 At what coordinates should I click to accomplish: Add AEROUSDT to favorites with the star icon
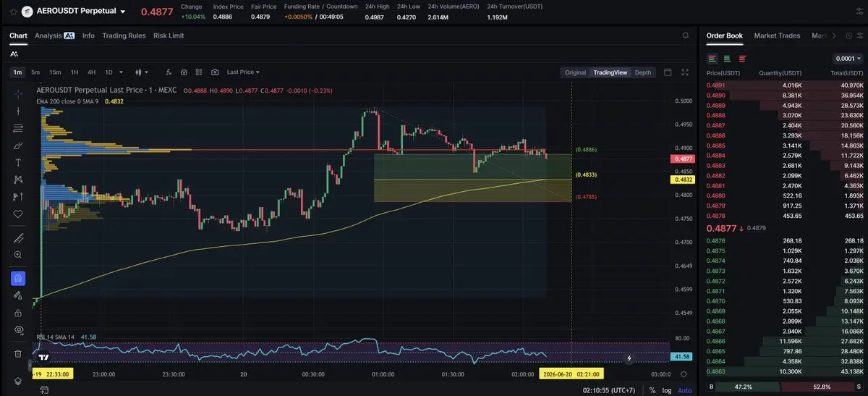pyautogui.click(x=12, y=12)
